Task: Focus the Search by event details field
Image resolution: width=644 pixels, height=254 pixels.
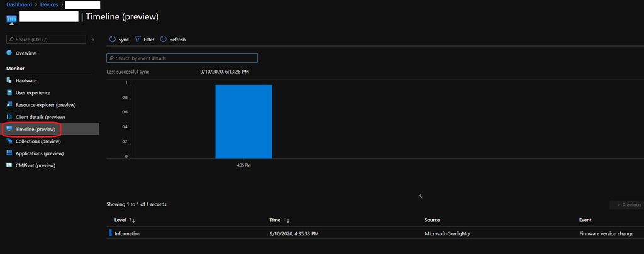Action: 182,58
